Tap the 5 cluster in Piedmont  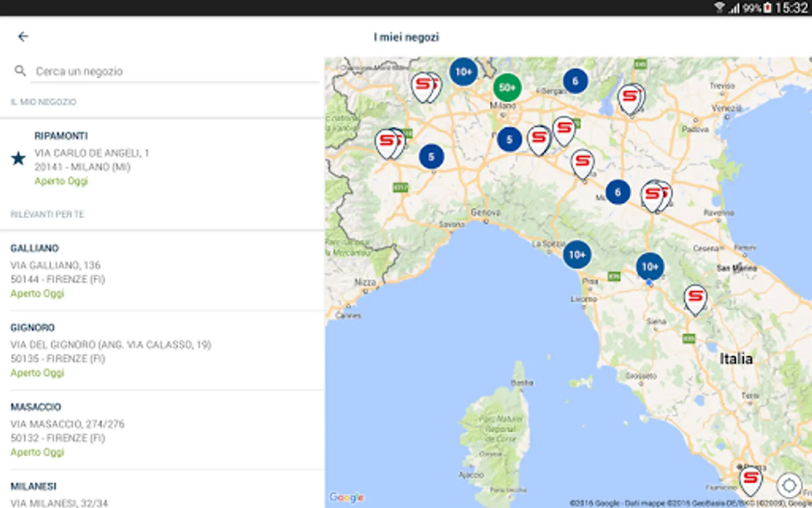[431, 157]
